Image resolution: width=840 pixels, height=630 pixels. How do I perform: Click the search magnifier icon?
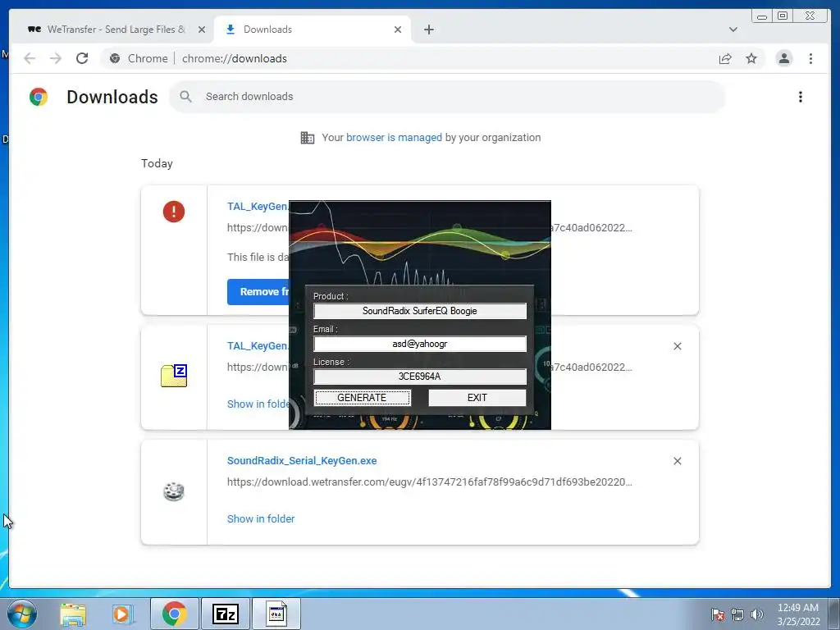click(185, 97)
